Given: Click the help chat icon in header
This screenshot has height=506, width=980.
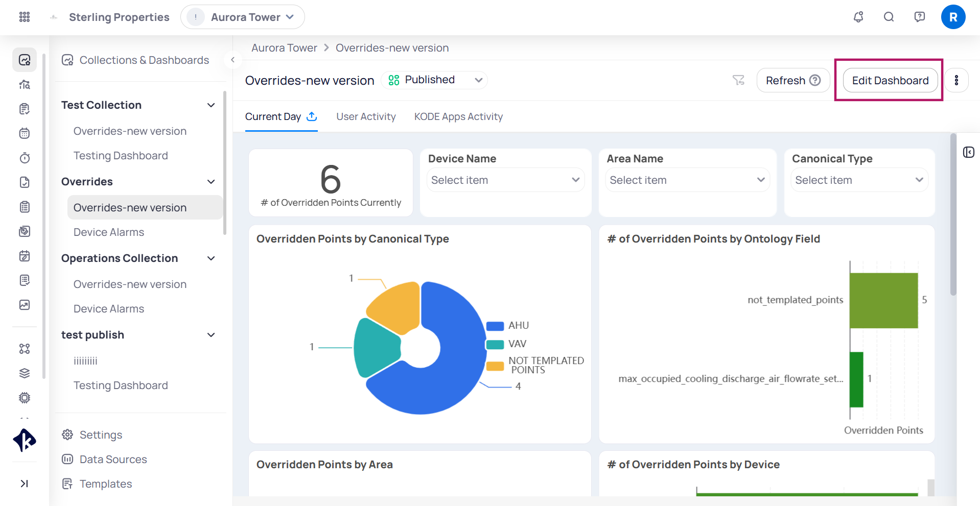Looking at the screenshot, I should (x=920, y=17).
